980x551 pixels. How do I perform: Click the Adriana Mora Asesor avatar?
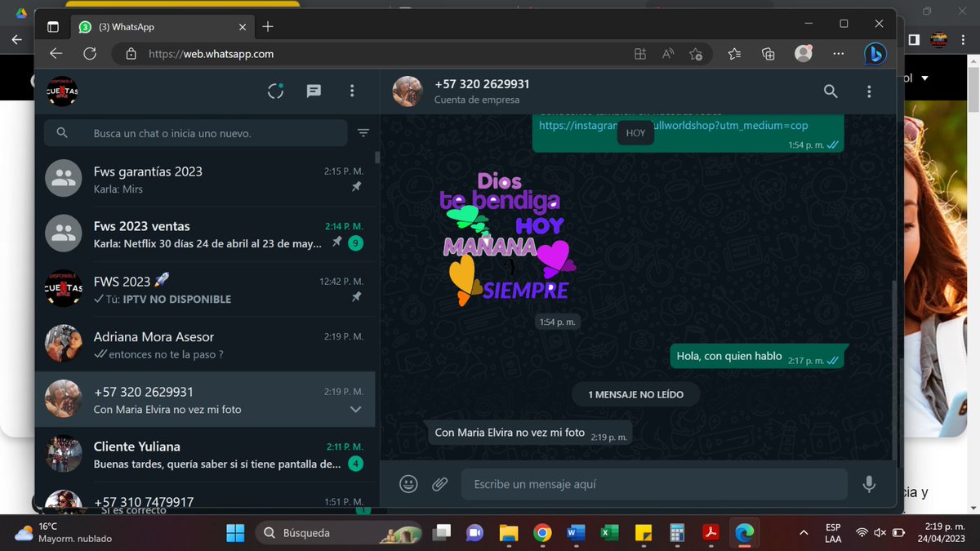pos(63,344)
